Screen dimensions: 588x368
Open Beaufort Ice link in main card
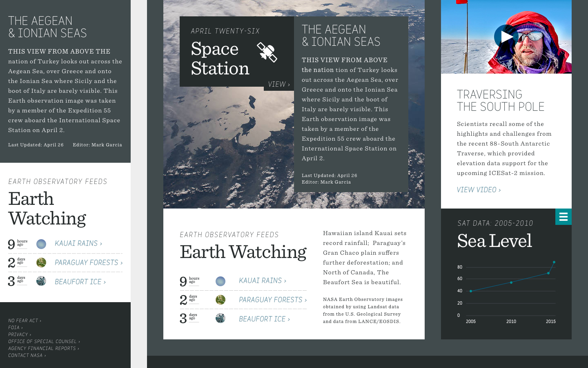click(264, 319)
